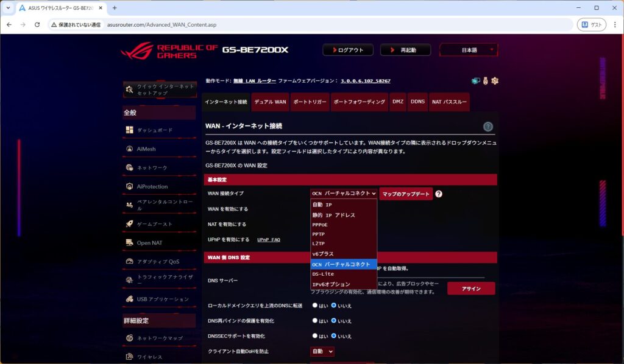Open the AiMesh sidebar icon

(x=130, y=149)
